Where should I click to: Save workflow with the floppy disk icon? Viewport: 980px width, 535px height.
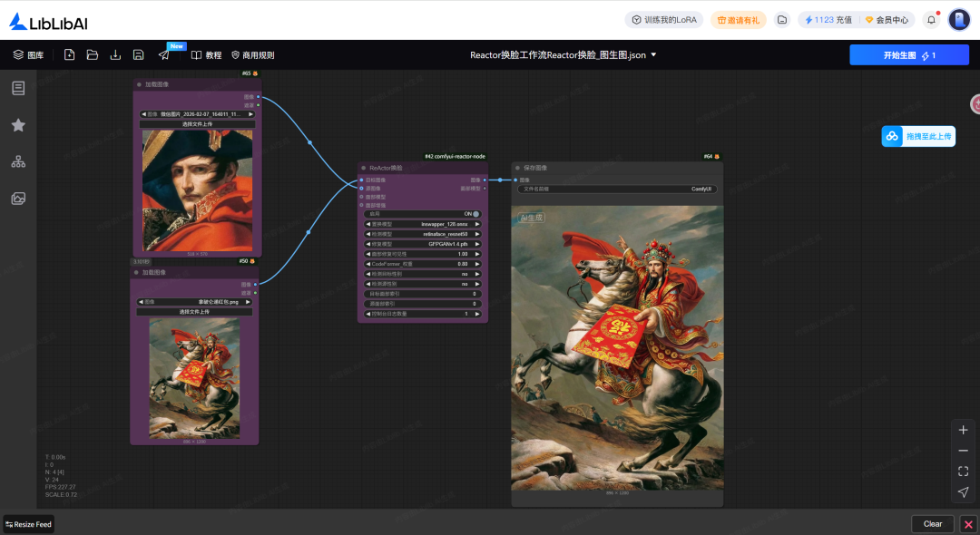139,55
